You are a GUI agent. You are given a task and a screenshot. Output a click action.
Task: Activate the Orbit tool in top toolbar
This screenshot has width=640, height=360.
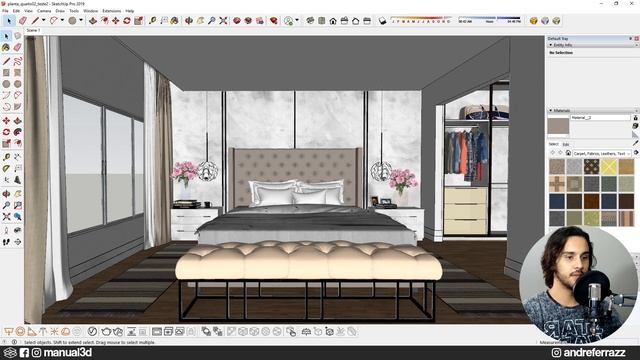(x=189, y=20)
